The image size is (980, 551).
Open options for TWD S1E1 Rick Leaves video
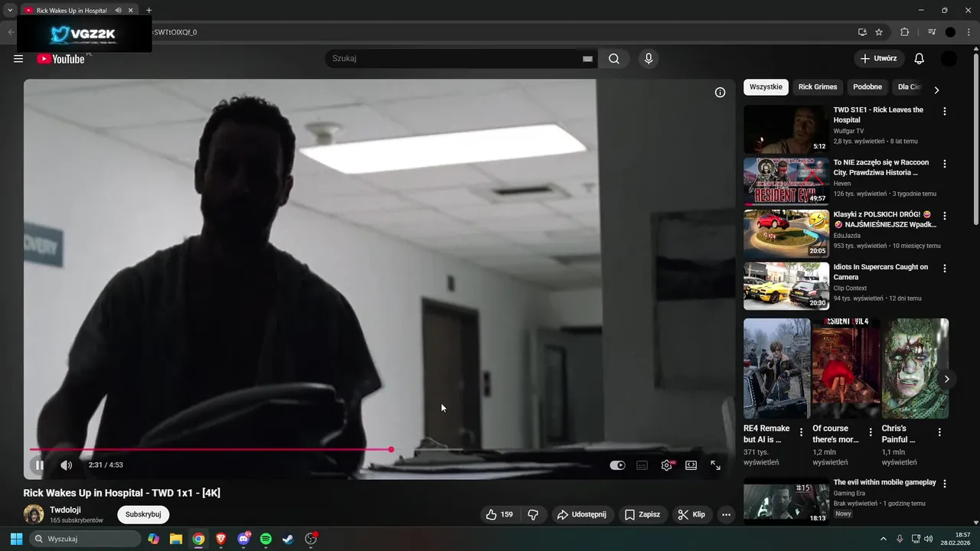pyautogui.click(x=945, y=111)
